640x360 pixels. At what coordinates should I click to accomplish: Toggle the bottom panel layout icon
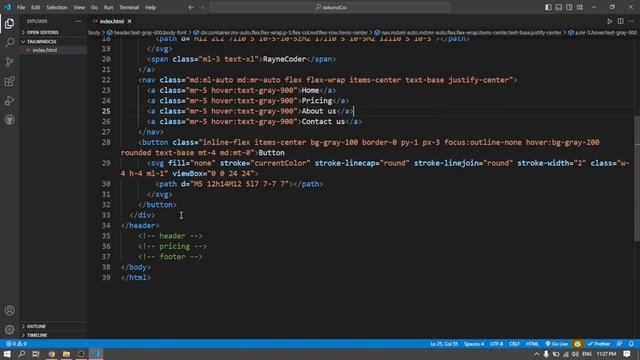pos(559,7)
